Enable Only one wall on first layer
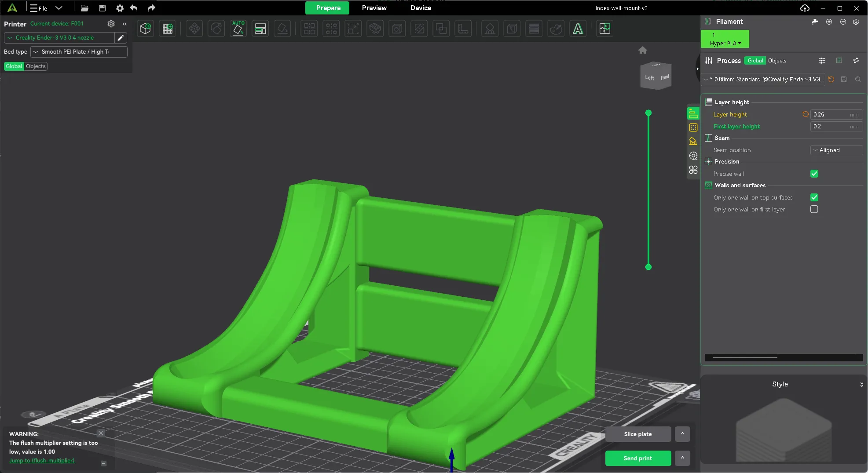The width and height of the screenshot is (868, 473). click(x=814, y=209)
